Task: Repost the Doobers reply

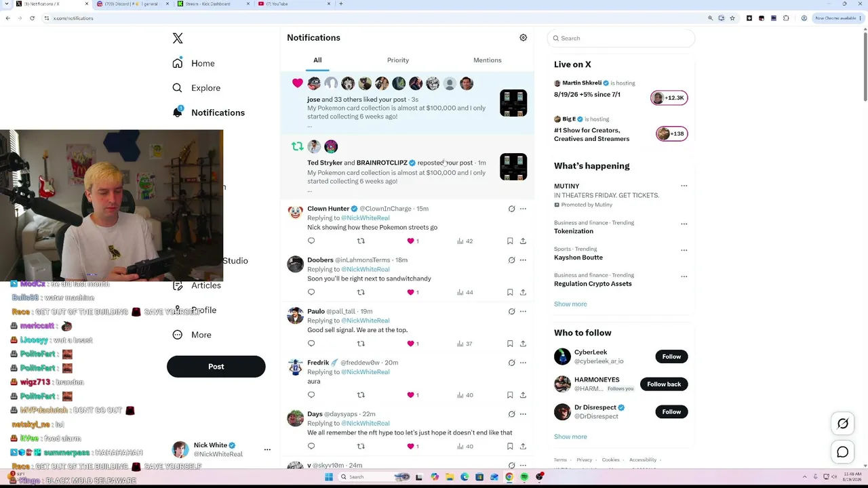Action: (x=361, y=292)
